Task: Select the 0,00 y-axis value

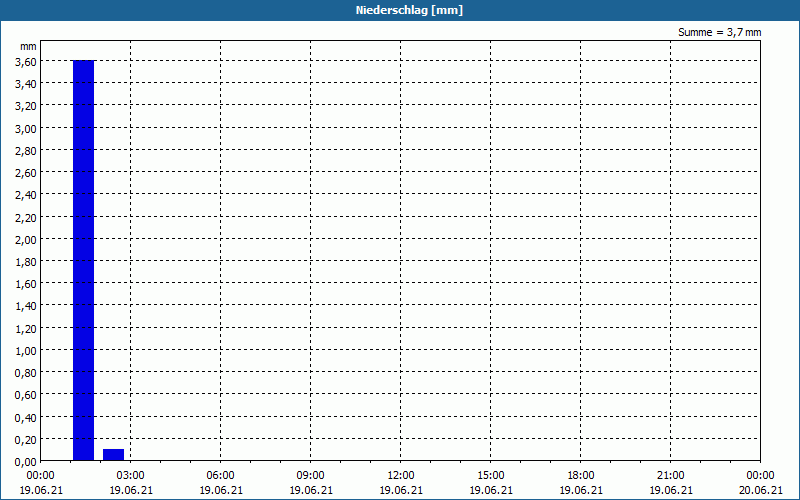Action: point(26,462)
